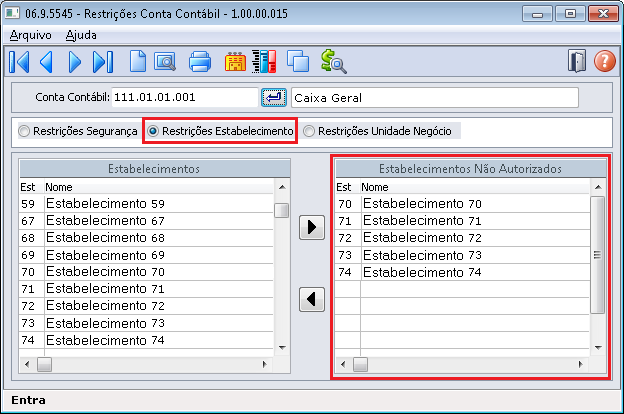Click the Estabelecimentos list header
624x414 pixels.
pos(154,169)
